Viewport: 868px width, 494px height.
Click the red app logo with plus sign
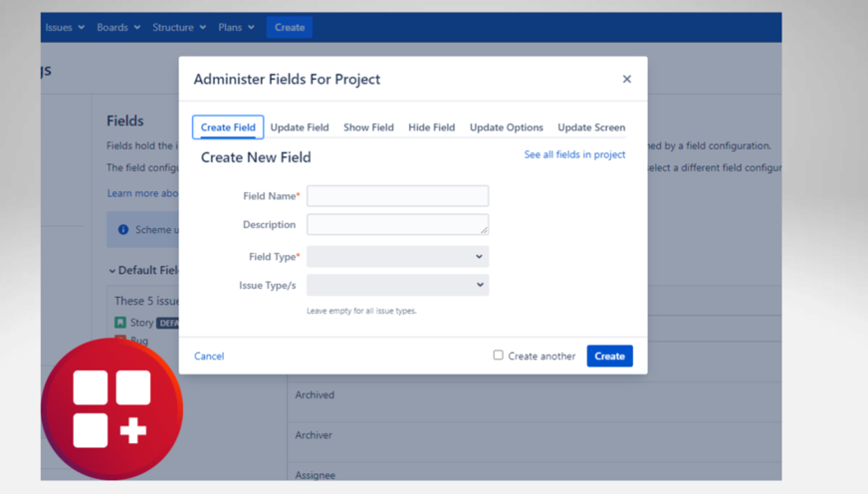(x=111, y=408)
